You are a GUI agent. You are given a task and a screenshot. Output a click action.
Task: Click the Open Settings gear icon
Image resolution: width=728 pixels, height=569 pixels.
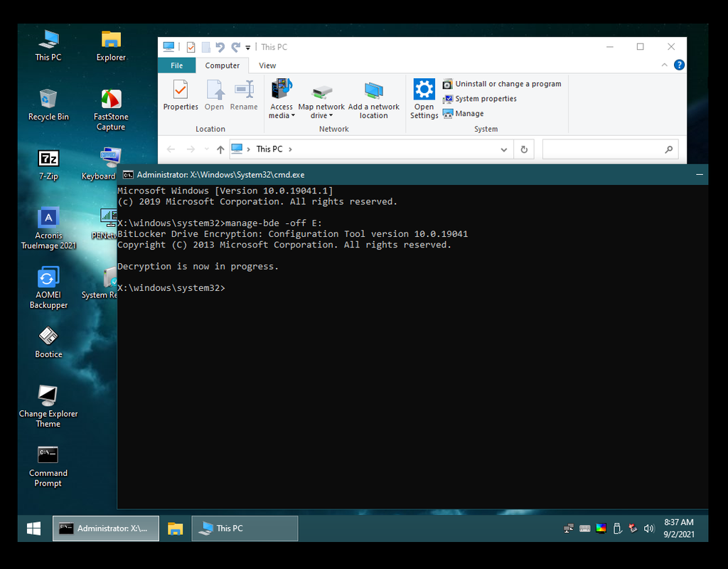pos(424,100)
